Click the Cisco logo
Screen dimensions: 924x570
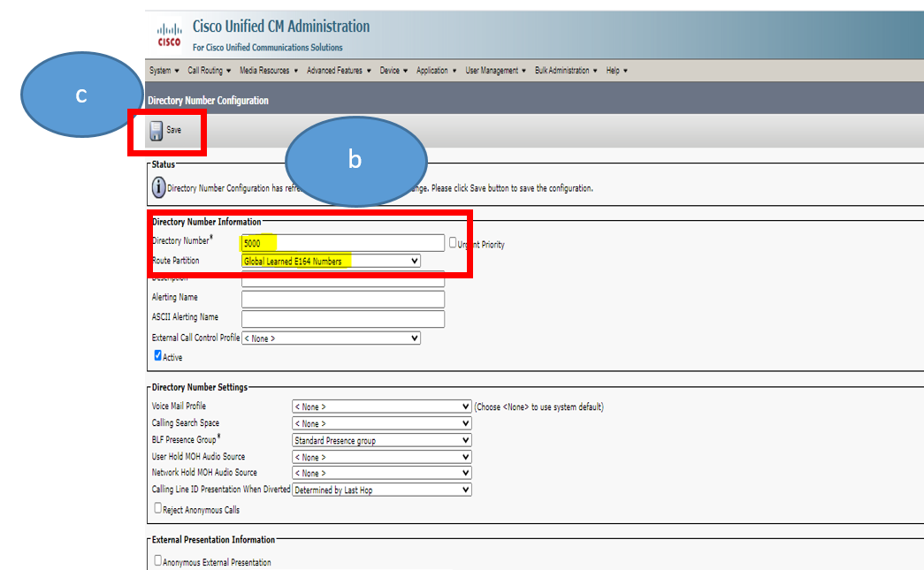169,34
